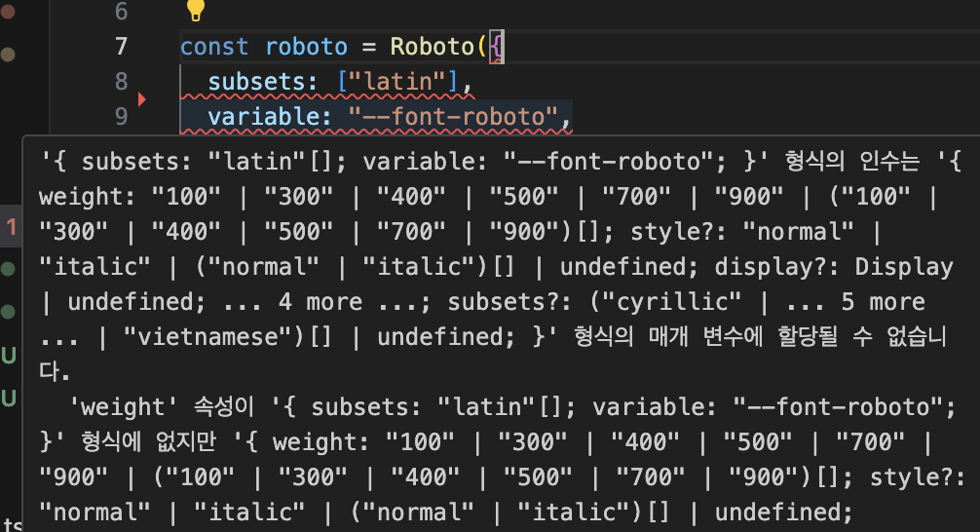Click the 'variable:' property in the code on line 9
980x532 pixels.
[x=270, y=117]
